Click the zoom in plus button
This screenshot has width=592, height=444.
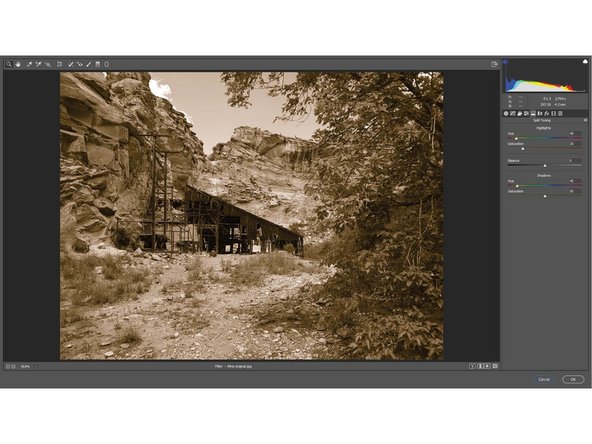pyautogui.click(x=13, y=366)
